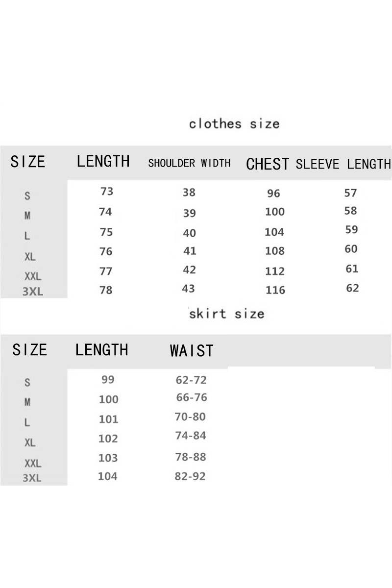Screen dimensions: 392x588
Task: Click sleeve length value 62
Action: (352, 288)
